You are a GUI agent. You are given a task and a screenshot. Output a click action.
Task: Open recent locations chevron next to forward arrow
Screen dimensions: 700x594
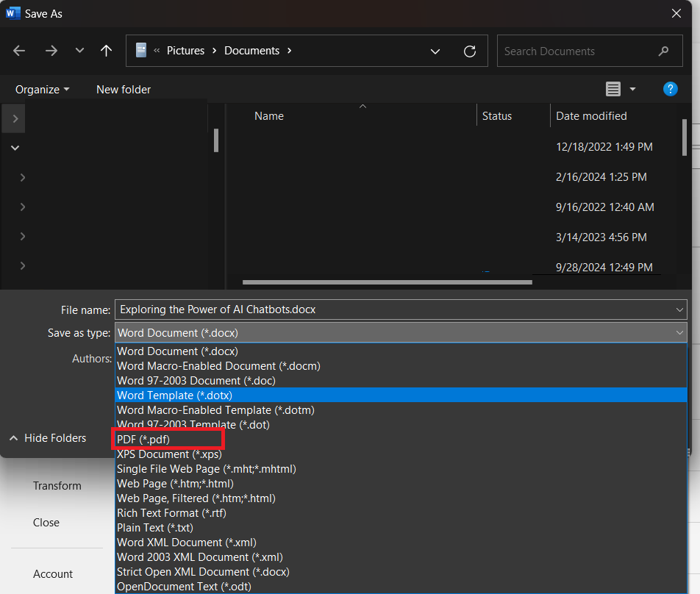pyautogui.click(x=79, y=51)
